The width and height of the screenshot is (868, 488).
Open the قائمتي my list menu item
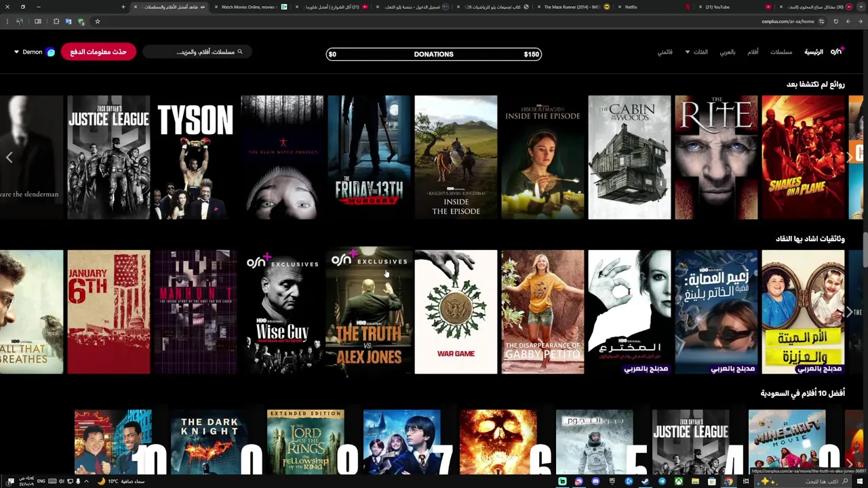665,52
